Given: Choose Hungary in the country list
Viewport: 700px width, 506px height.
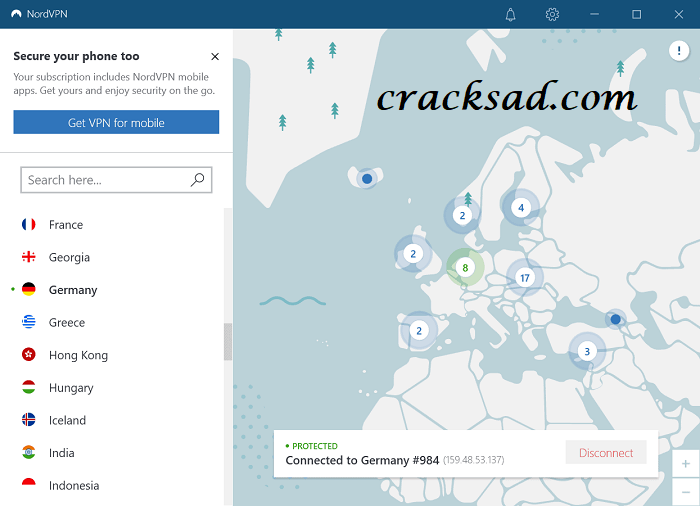Looking at the screenshot, I should [x=71, y=388].
